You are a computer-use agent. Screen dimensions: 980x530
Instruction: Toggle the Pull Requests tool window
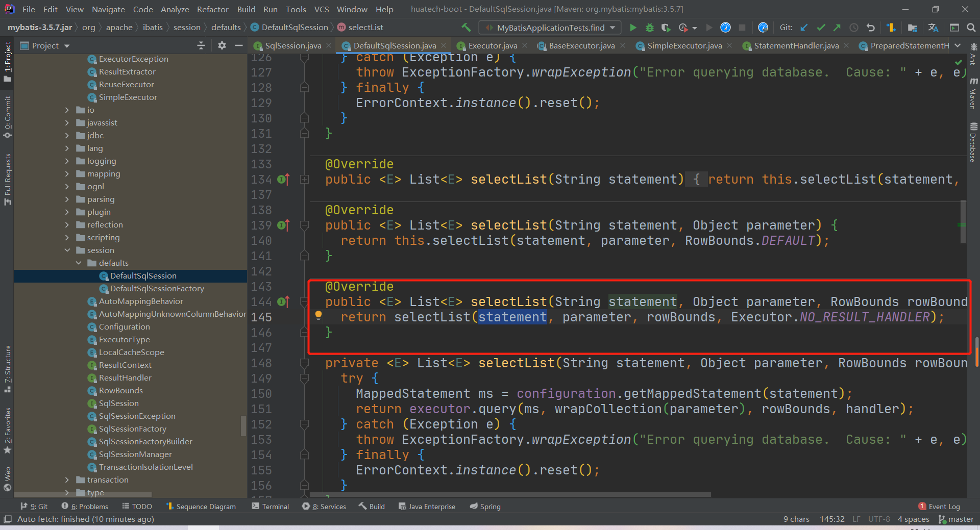click(7, 179)
